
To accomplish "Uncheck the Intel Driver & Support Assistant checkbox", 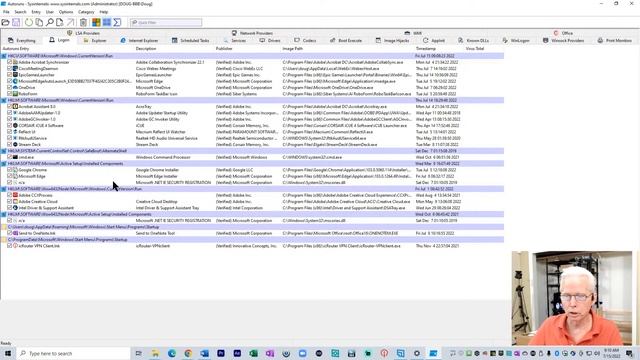I will pos(9,208).
